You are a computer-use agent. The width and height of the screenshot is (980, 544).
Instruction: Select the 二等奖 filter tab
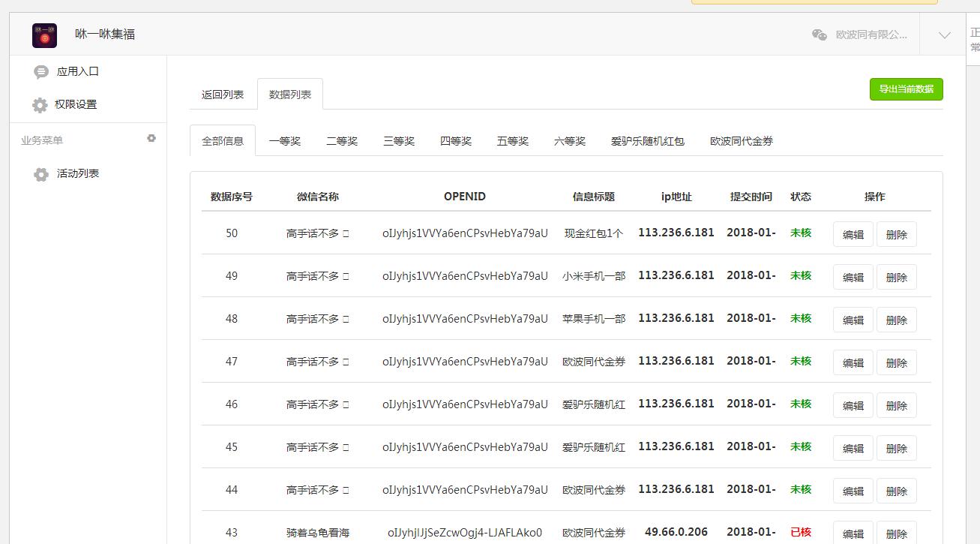342,141
